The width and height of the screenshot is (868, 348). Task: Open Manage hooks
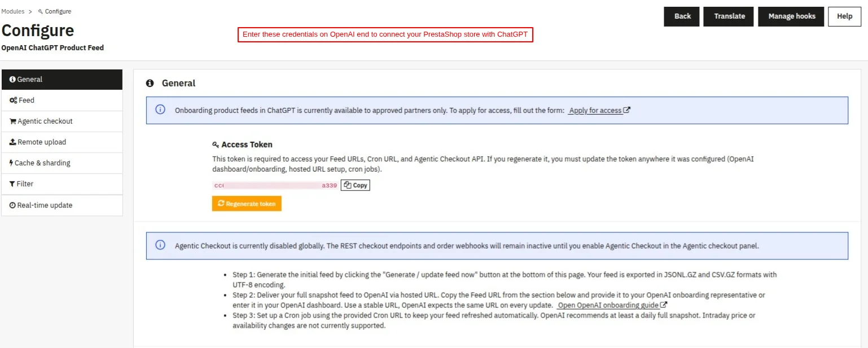click(x=791, y=16)
